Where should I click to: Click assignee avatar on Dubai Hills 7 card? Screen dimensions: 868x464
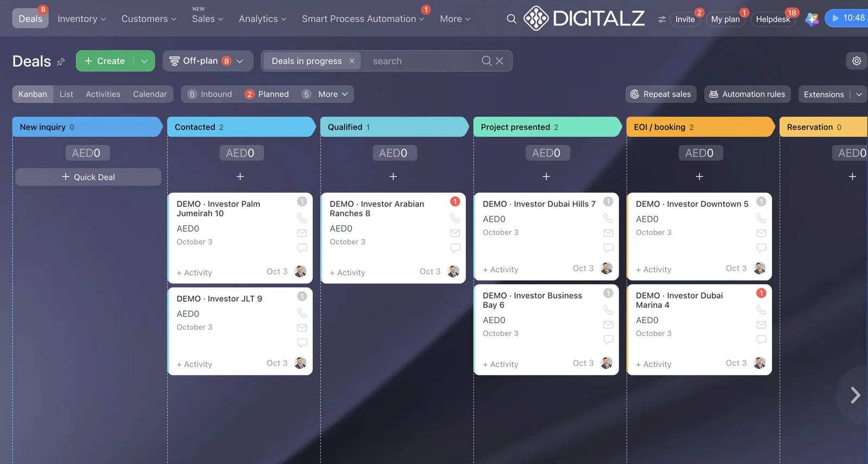607,268
